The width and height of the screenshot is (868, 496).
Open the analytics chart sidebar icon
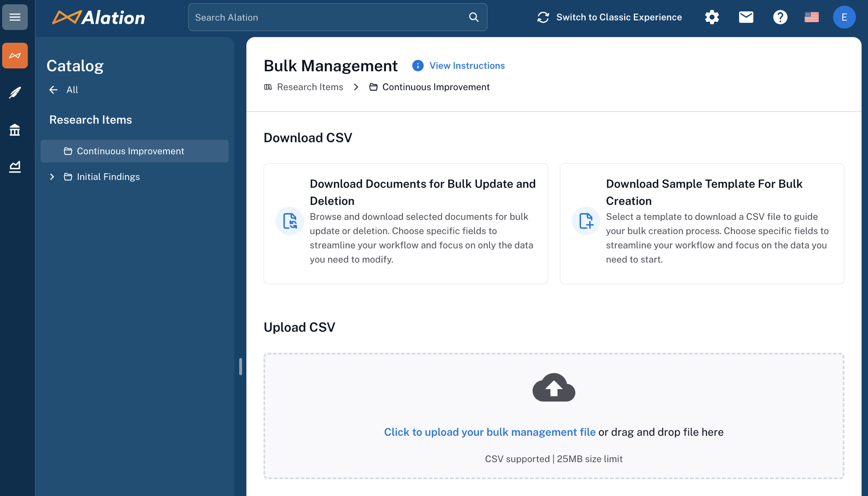[x=15, y=166]
